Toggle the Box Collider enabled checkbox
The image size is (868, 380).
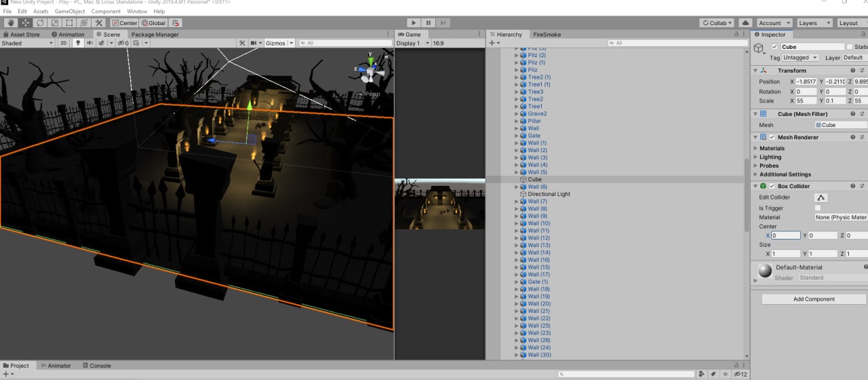pyautogui.click(x=772, y=186)
